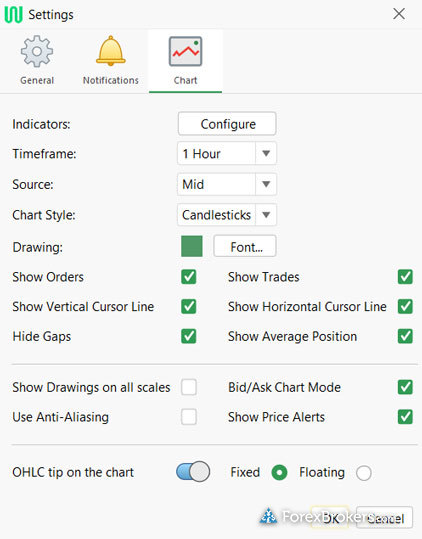Uncheck the Show Orders checkbox
The image size is (422, 539).
[189, 277]
